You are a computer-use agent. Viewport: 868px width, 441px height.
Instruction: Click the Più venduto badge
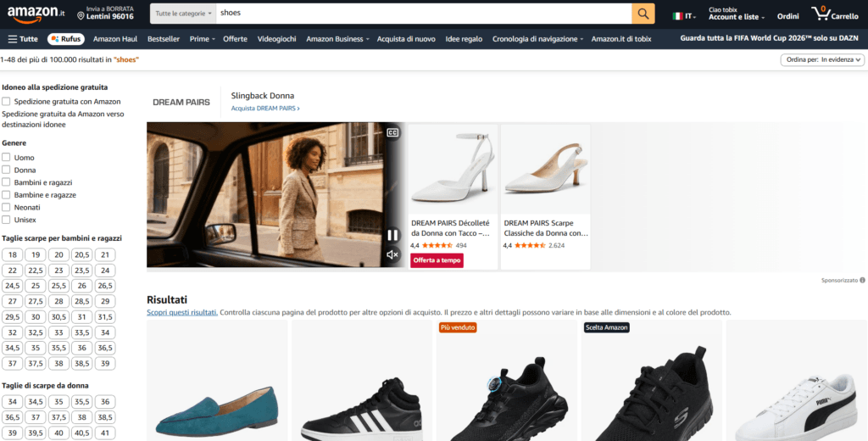tap(458, 327)
